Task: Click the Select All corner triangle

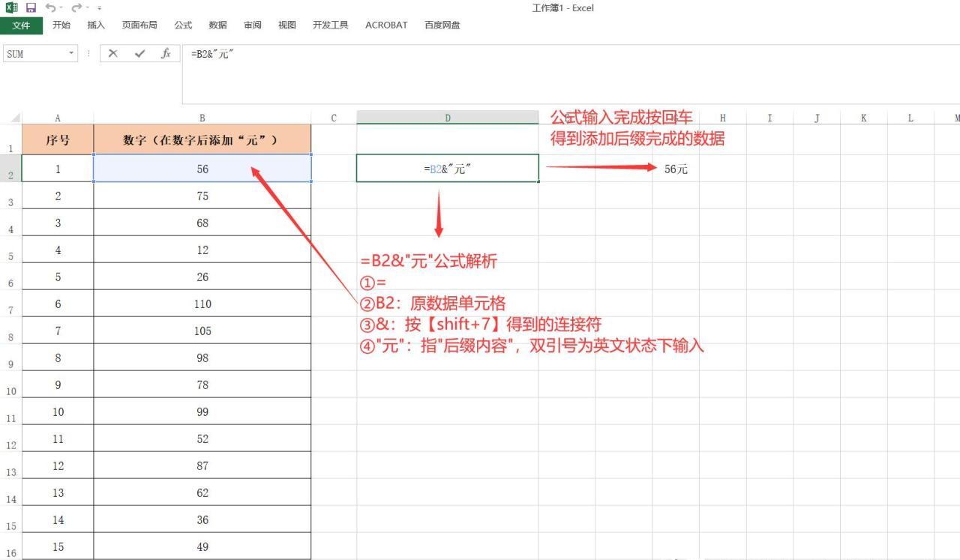Action: click(14, 118)
